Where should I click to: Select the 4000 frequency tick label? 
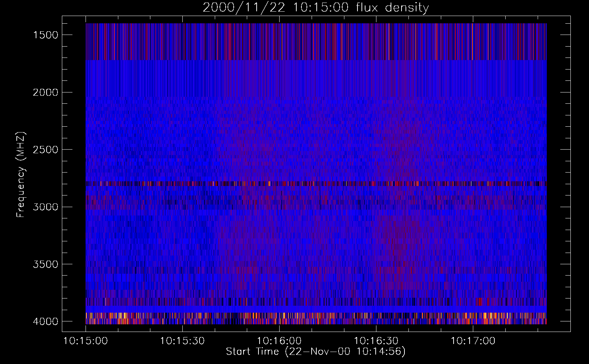click(46, 321)
